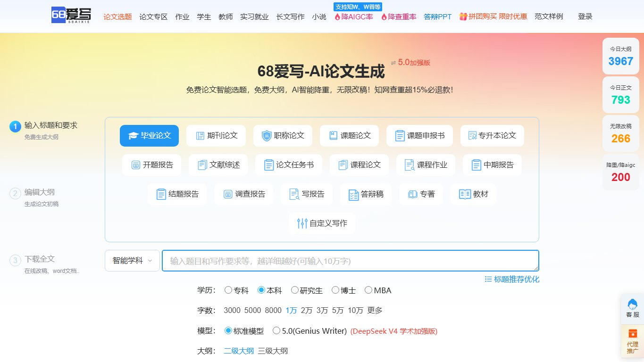The height and width of the screenshot is (362, 644).
Task: Open the 智能学科 subject dropdown
Action: pos(132,261)
